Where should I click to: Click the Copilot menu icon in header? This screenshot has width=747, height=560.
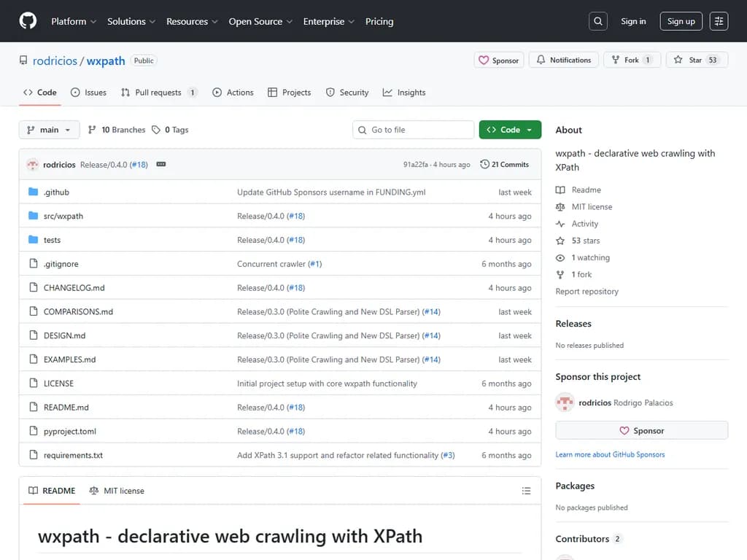point(719,21)
